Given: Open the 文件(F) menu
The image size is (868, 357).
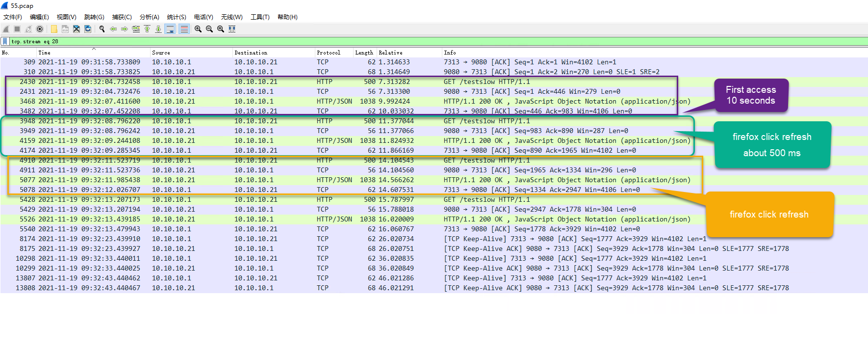Looking at the screenshot, I should [13, 17].
